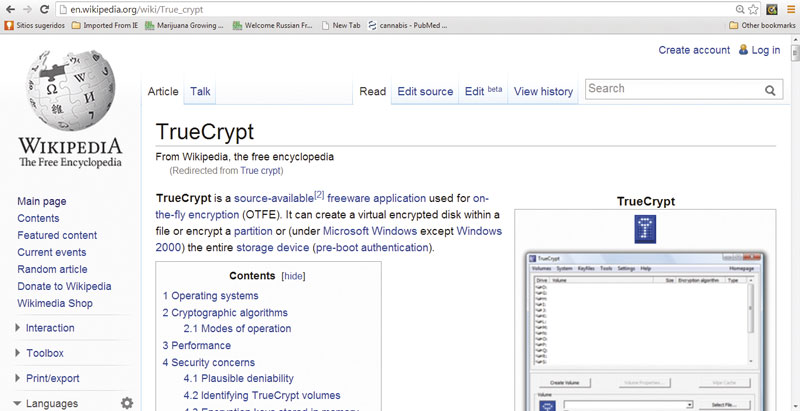Image resolution: width=800 pixels, height=411 pixels.
Task: Go forward with the browser forward arrow
Action: [27, 9]
